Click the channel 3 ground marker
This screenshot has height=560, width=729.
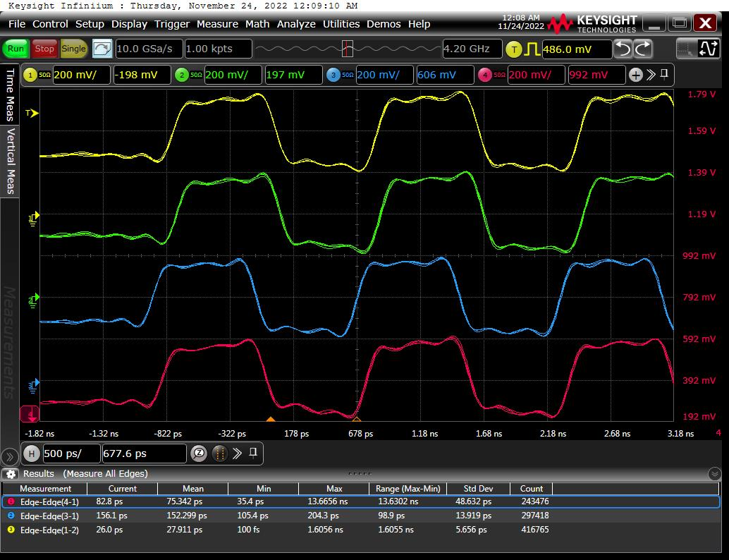coord(33,386)
